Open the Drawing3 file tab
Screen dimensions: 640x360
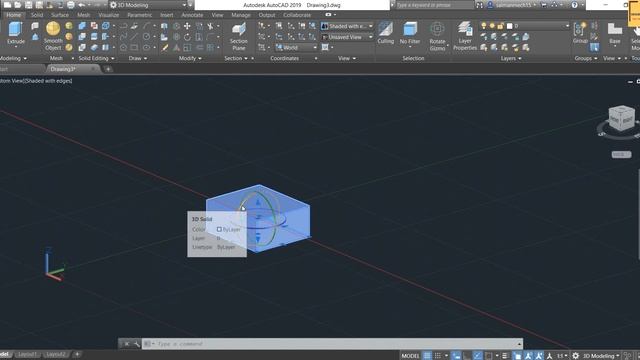click(x=62, y=69)
